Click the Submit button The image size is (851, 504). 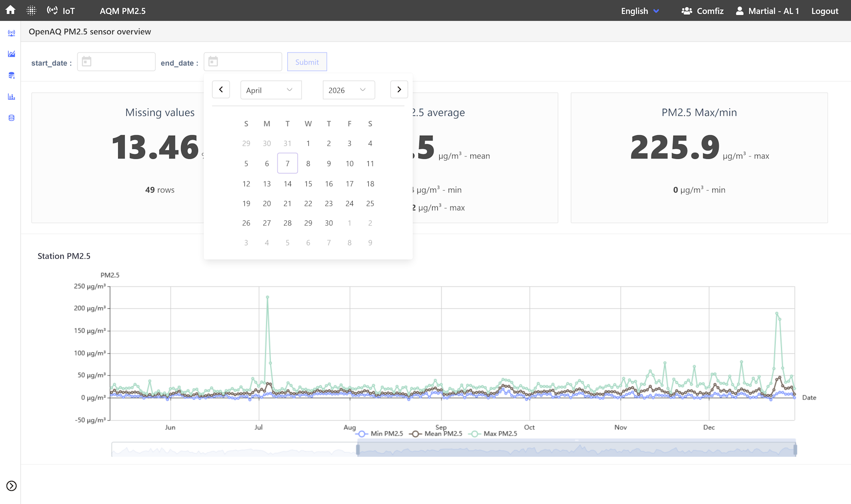click(x=307, y=62)
